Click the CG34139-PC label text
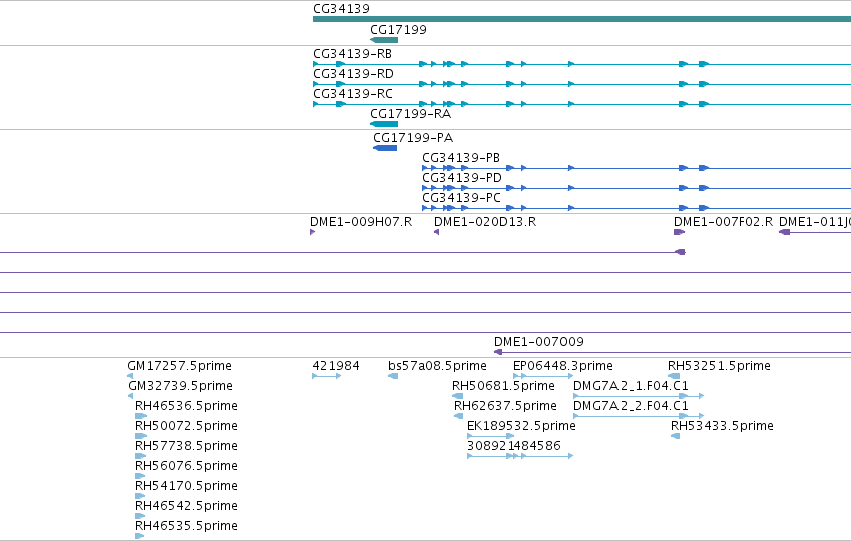 click(x=461, y=198)
